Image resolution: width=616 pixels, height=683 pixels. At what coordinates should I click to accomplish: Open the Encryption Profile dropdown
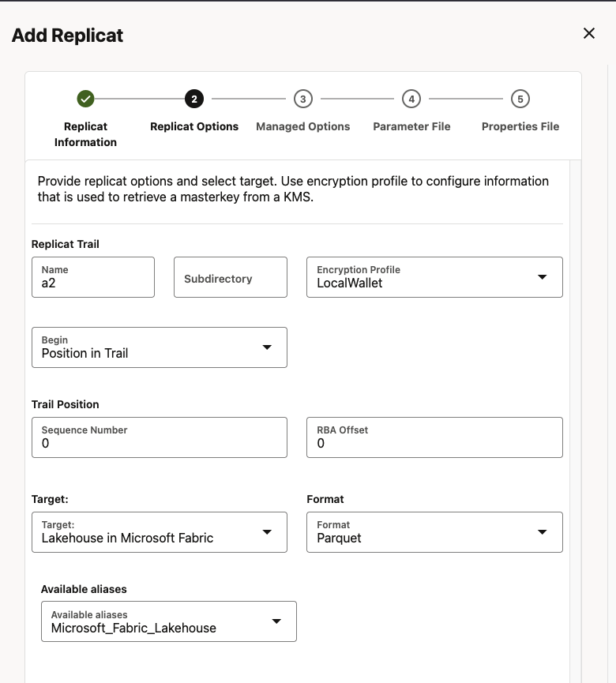click(x=434, y=277)
